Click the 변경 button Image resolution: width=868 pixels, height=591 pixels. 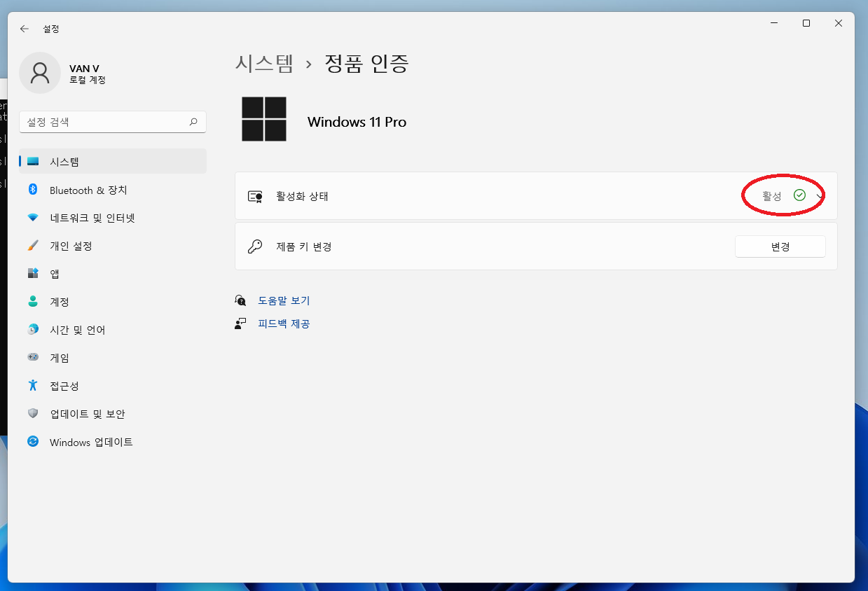[x=780, y=246]
